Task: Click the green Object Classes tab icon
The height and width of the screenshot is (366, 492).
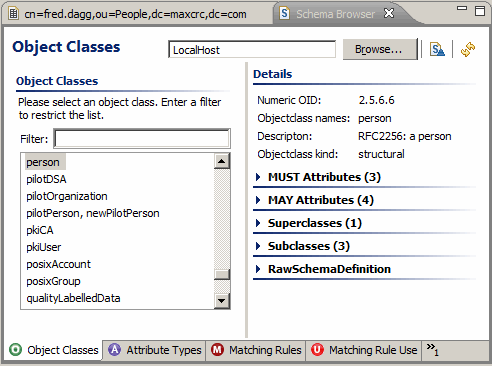Action: [x=15, y=350]
